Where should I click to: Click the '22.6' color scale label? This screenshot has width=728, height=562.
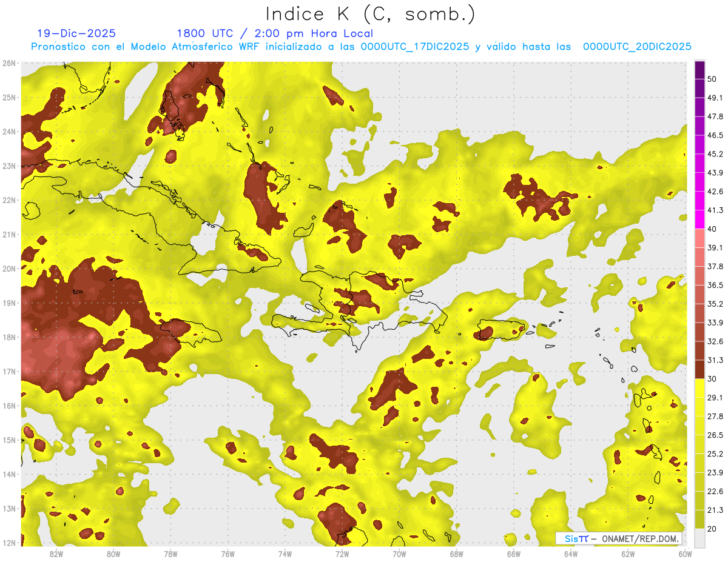[715, 491]
